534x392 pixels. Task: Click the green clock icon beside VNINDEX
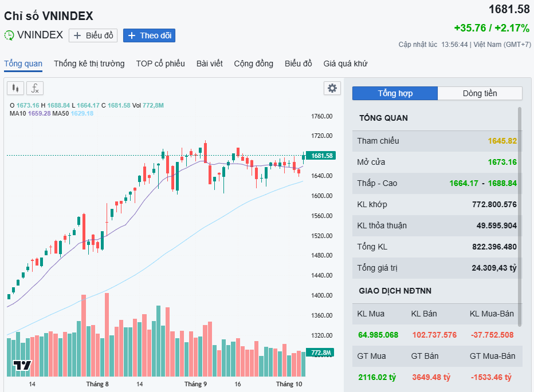[x=9, y=35]
